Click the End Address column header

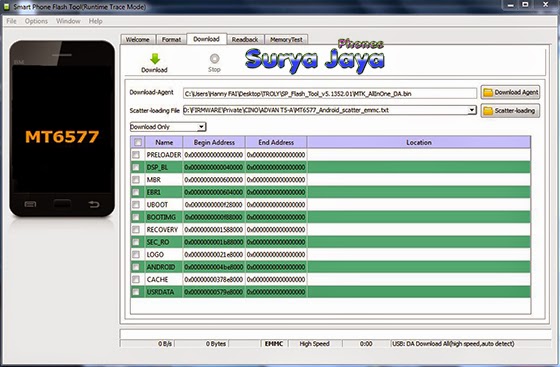point(276,142)
